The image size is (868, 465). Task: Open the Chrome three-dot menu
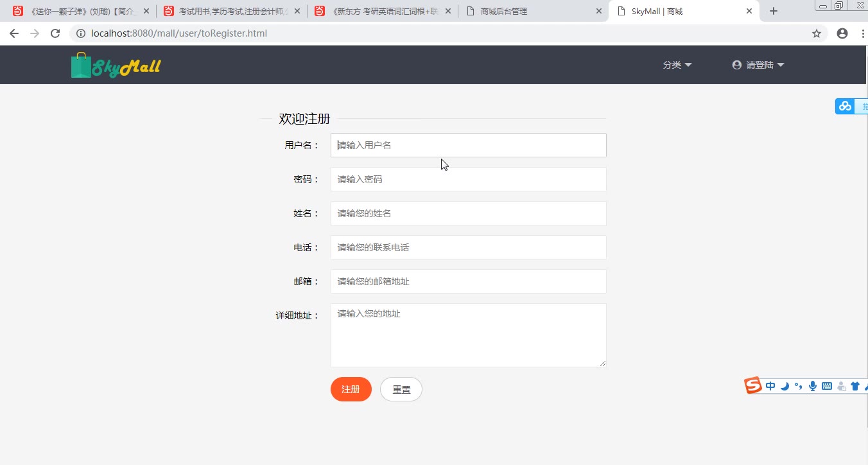863,33
